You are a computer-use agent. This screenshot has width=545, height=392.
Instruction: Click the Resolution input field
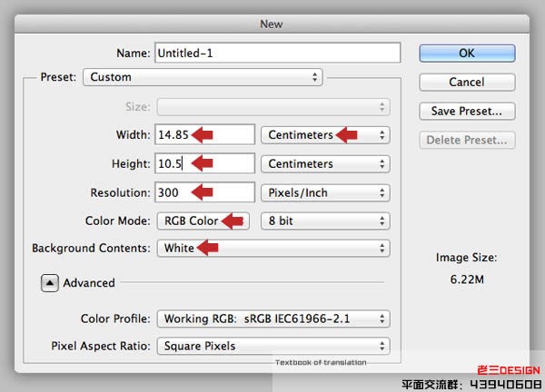point(204,193)
